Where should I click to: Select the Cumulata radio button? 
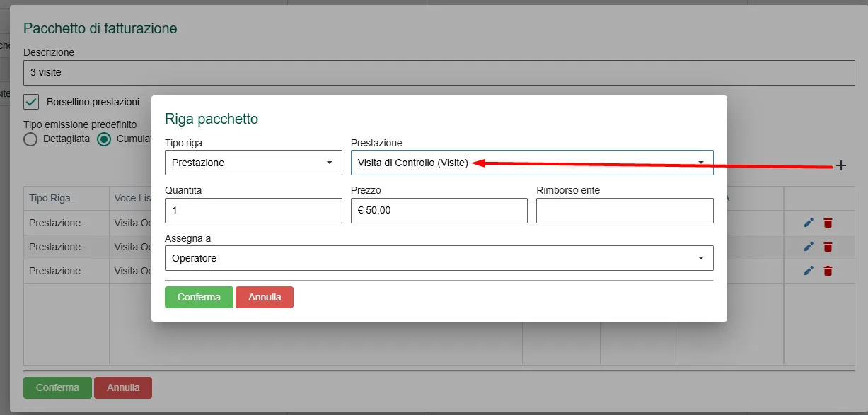coord(104,139)
